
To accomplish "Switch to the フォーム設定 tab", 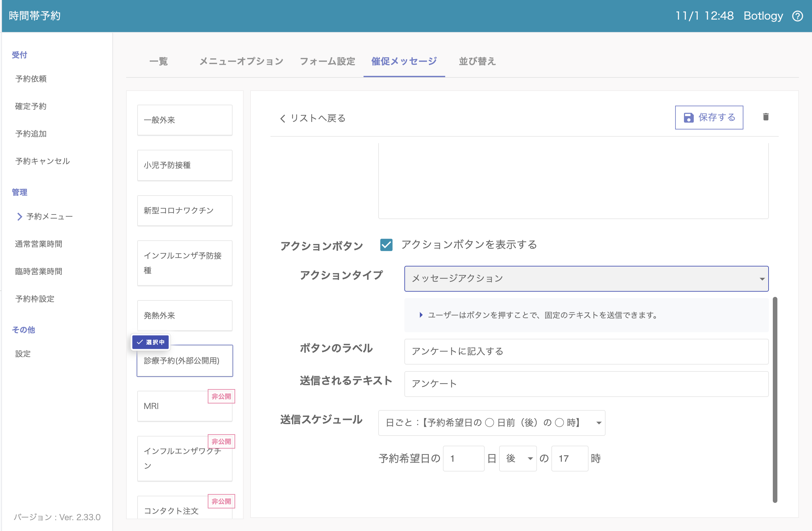I will (x=327, y=61).
